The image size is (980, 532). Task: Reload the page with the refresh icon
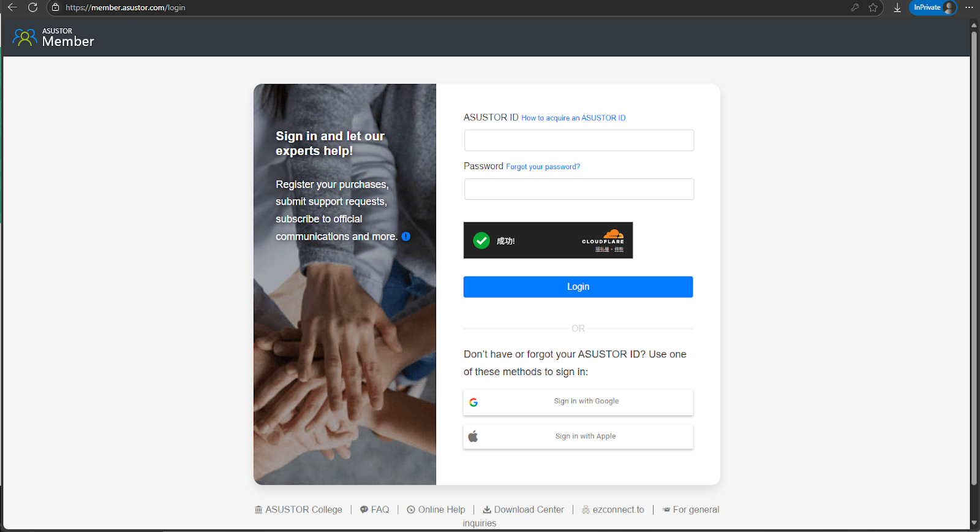33,7
